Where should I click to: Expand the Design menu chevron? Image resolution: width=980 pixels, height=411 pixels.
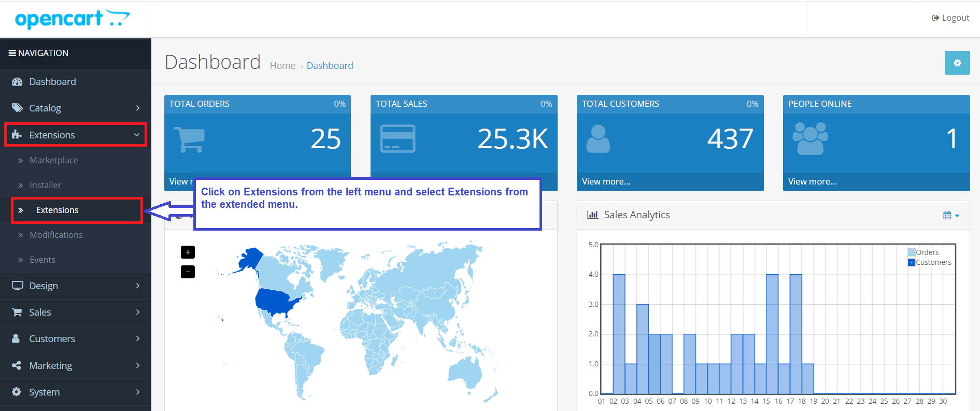(138, 286)
